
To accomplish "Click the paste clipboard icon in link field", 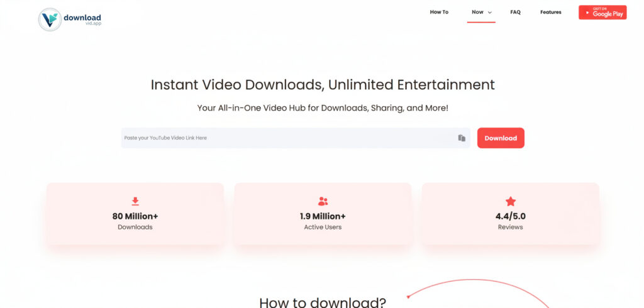I will coord(462,138).
